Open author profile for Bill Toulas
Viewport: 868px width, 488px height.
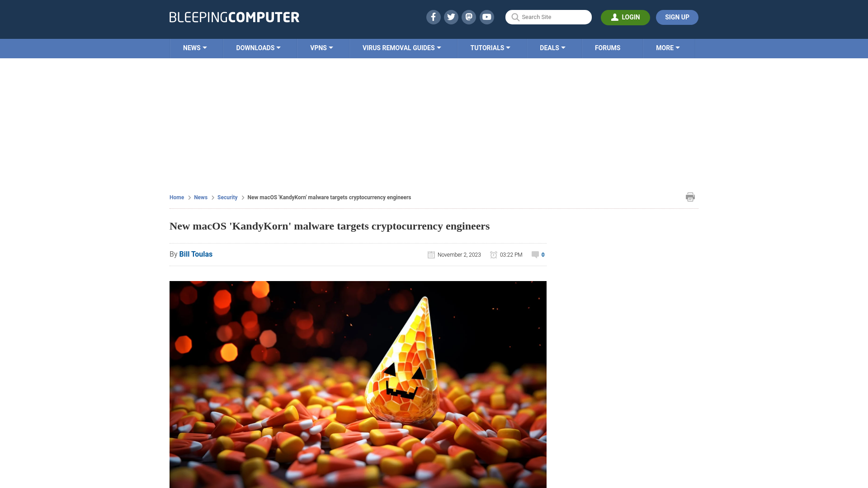pyautogui.click(x=196, y=254)
